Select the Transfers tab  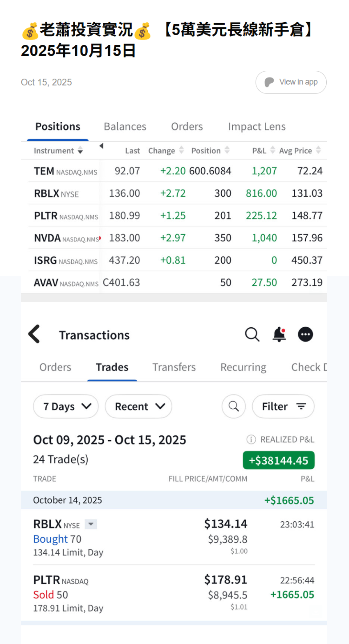point(174,367)
